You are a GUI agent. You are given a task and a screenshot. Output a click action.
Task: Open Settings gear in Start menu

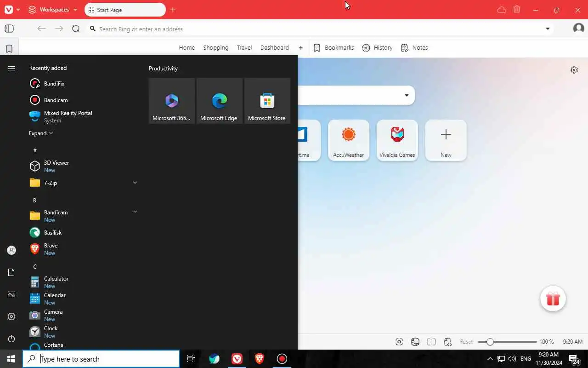(x=11, y=316)
